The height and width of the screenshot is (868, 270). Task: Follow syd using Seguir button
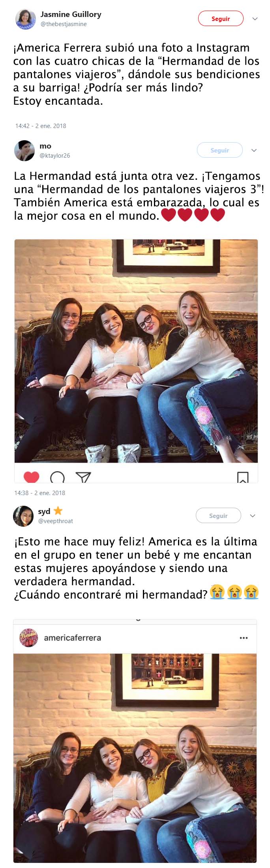218,516
